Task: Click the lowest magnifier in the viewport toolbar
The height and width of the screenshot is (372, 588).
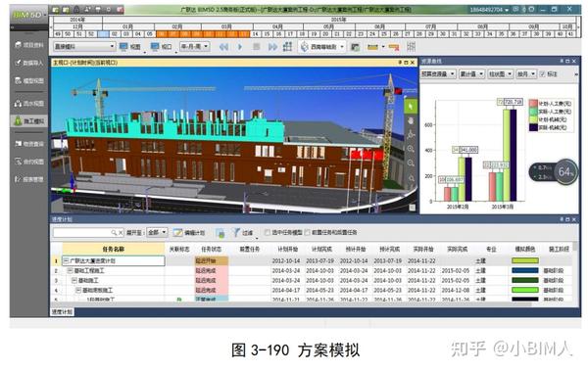Action: [412, 178]
